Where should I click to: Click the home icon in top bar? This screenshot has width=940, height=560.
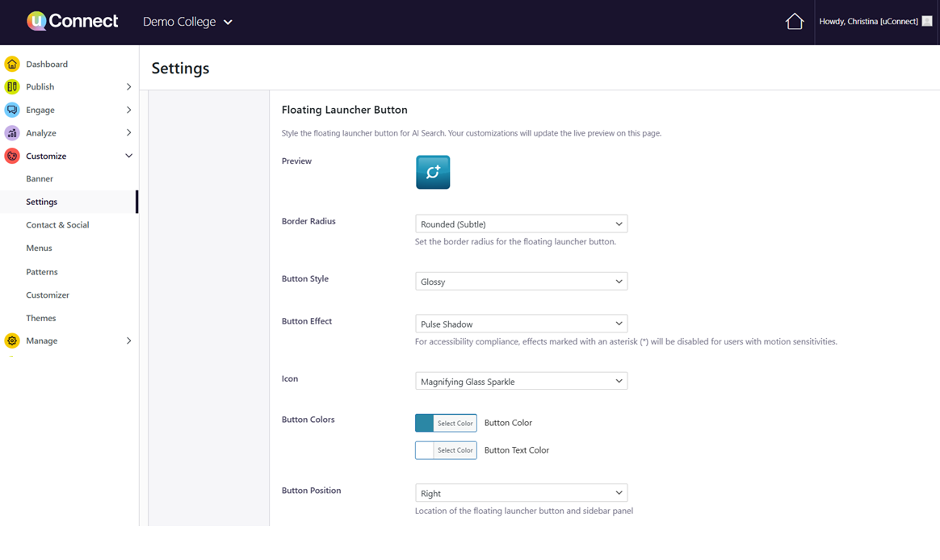click(x=795, y=22)
